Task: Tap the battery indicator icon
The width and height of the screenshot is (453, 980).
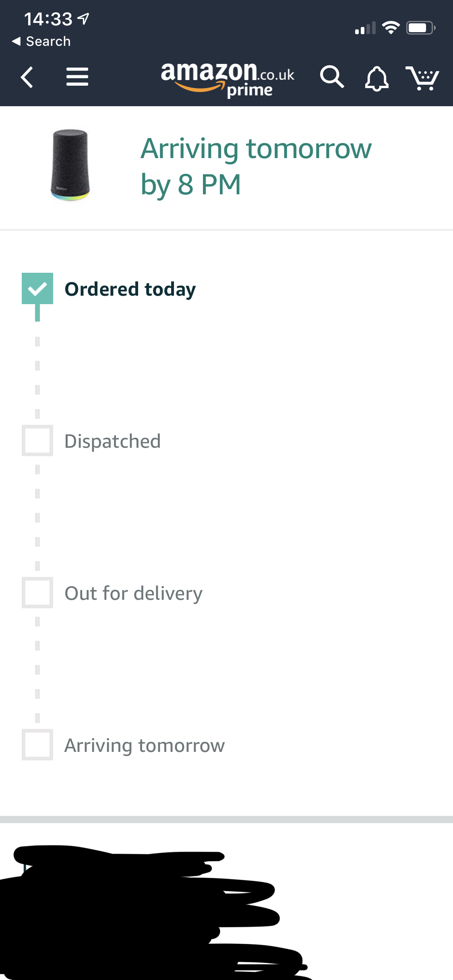Action: coord(420,28)
